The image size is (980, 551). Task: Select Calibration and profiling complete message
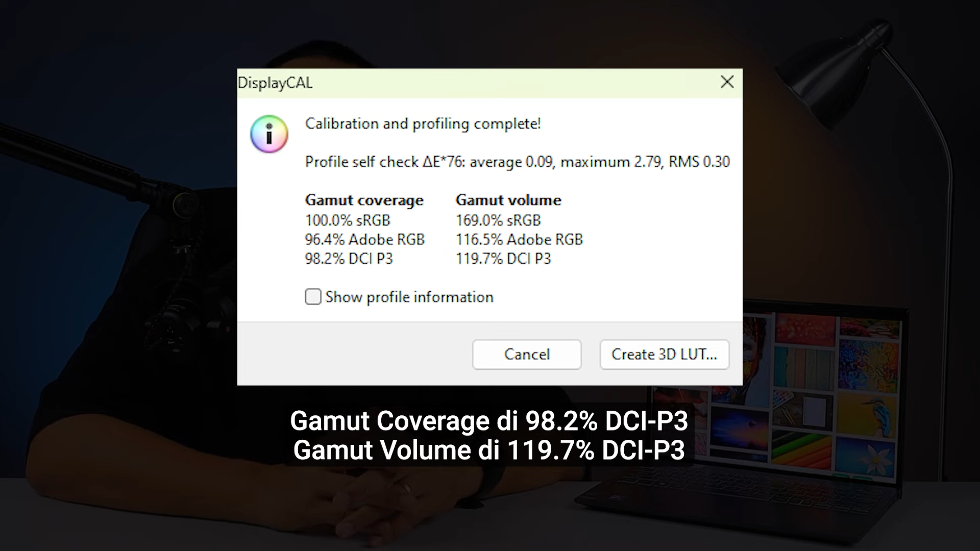coord(423,124)
